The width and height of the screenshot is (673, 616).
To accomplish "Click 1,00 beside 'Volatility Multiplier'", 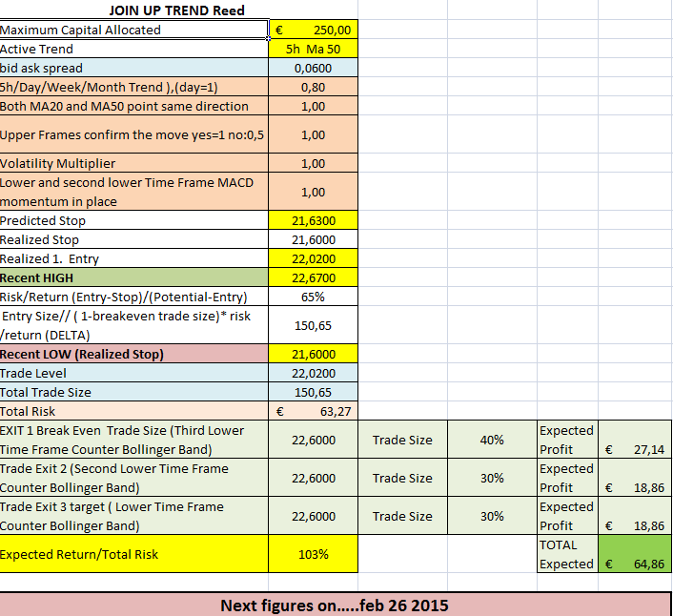I will point(313,163).
